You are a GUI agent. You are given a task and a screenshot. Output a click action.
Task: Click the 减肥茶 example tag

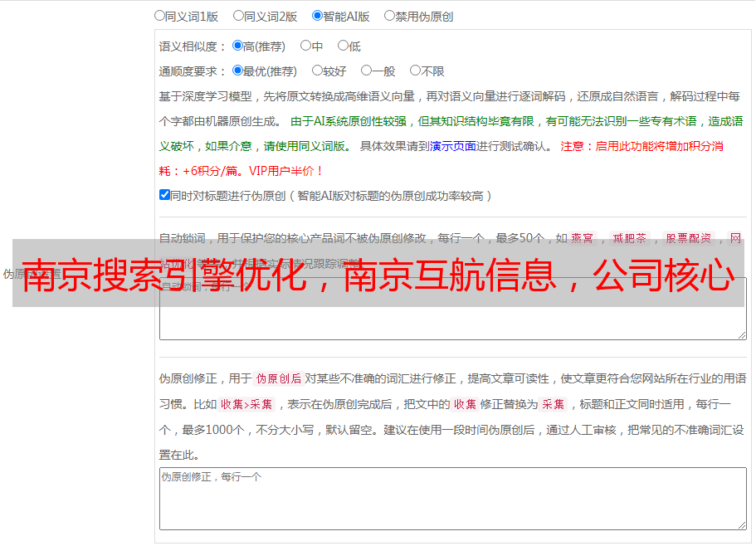pyautogui.click(x=629, y=238)
